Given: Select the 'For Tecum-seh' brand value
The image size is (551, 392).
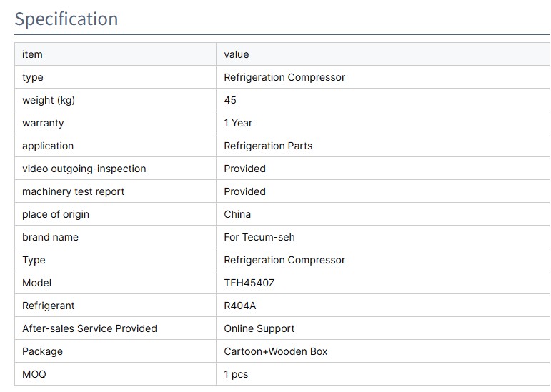Looking at the screenshot, I should click(x=259, y=237).
